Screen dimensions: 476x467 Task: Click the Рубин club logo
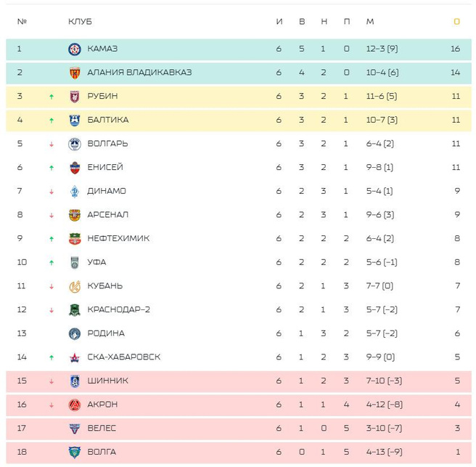pyautogui.click(x=74, y=96)
